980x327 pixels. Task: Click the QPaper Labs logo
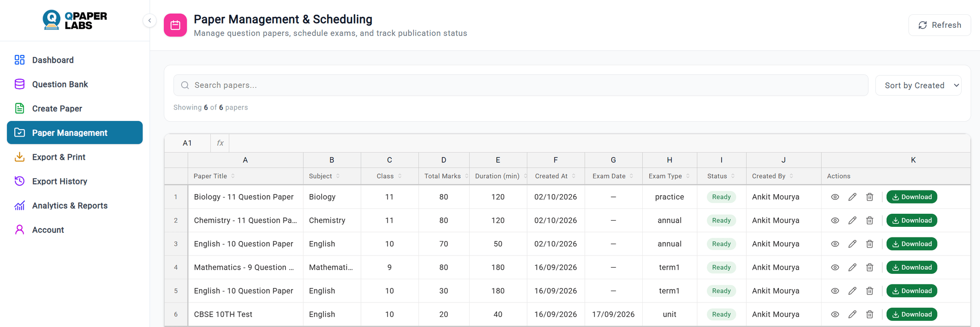coord(75,20)
